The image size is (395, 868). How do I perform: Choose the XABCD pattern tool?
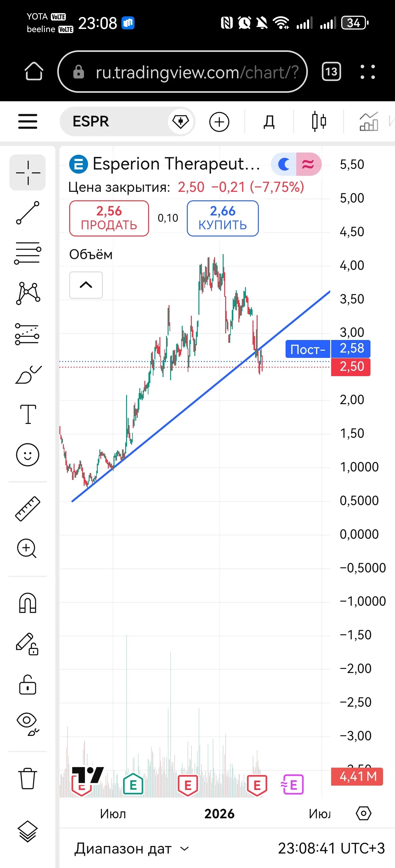28,293
